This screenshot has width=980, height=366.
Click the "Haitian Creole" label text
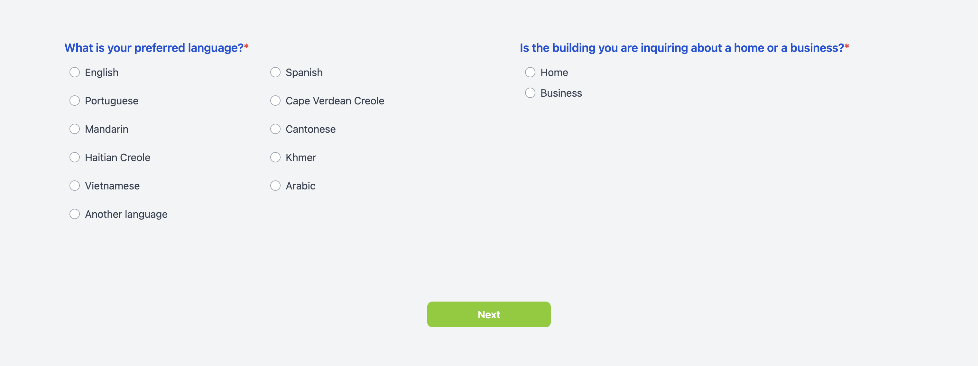(x=117, y=158)
